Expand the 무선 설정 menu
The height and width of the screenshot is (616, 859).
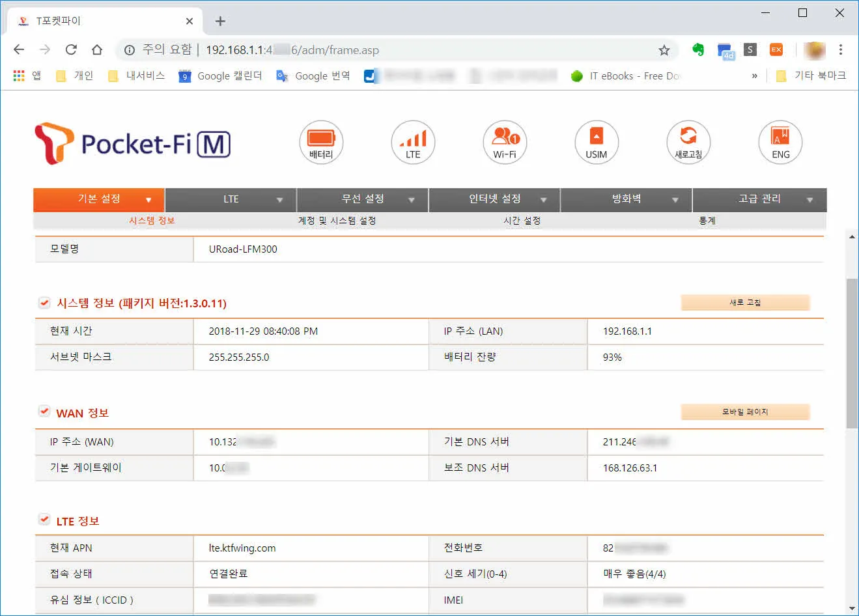[363, 199]
